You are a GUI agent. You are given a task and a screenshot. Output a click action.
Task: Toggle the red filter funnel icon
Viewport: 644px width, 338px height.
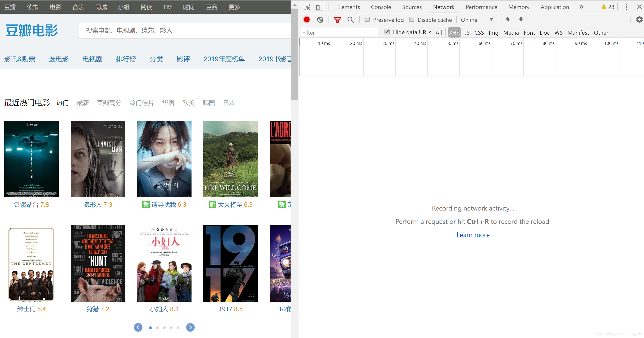pyautogui.click(x=337, y=19)
